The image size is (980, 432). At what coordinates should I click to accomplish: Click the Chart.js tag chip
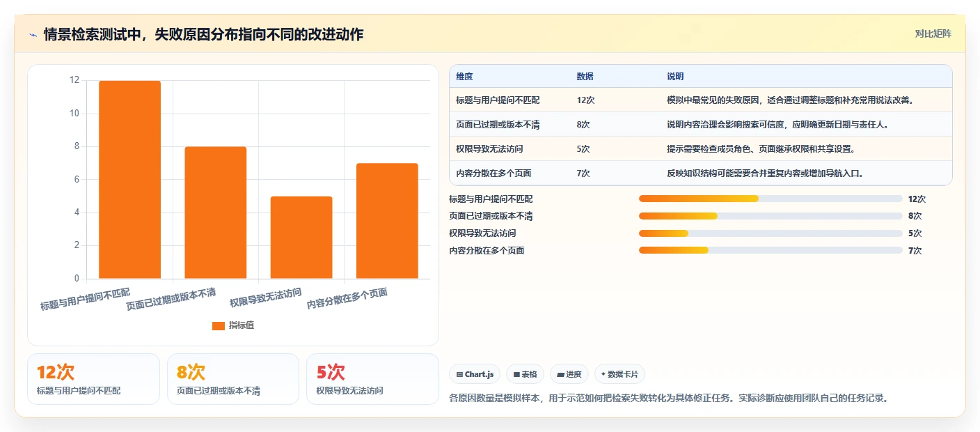[x=475, y=374]
